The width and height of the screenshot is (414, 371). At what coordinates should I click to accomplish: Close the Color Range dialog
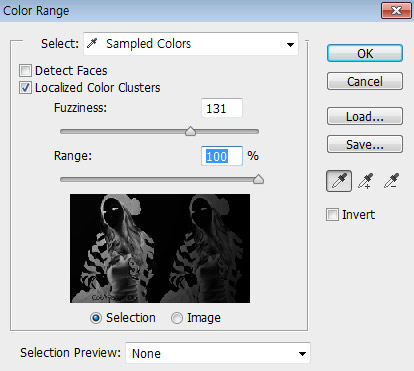coord(396,11)
